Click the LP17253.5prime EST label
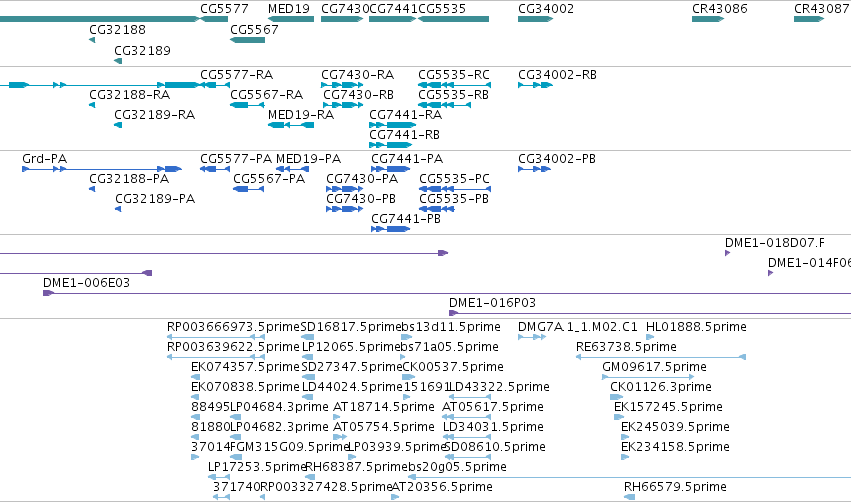 [257, 467]
